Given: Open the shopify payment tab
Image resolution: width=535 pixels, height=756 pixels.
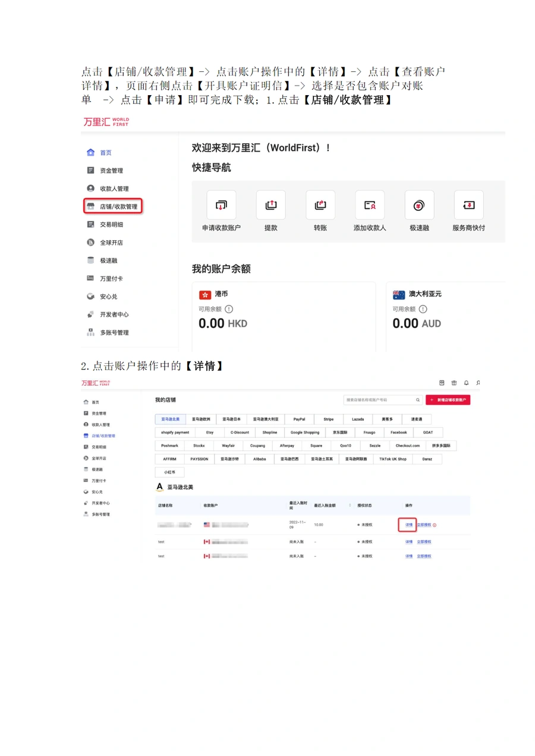Looking at the screenshot, I should tap(175, 433).
